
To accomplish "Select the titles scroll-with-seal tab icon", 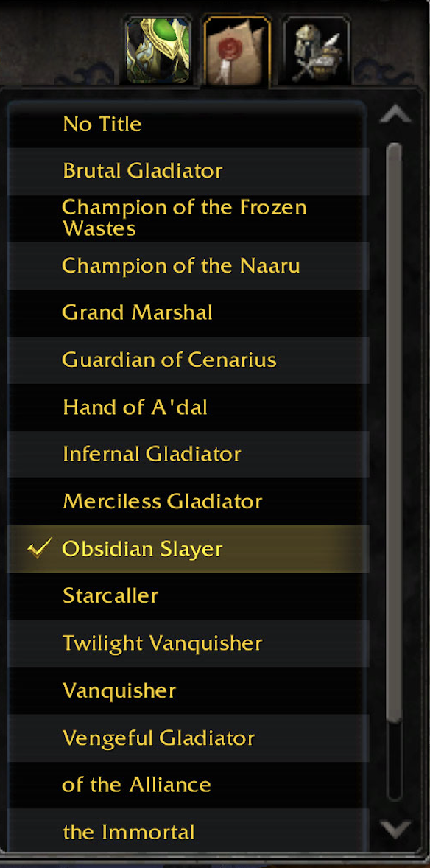I will [236, 50].
